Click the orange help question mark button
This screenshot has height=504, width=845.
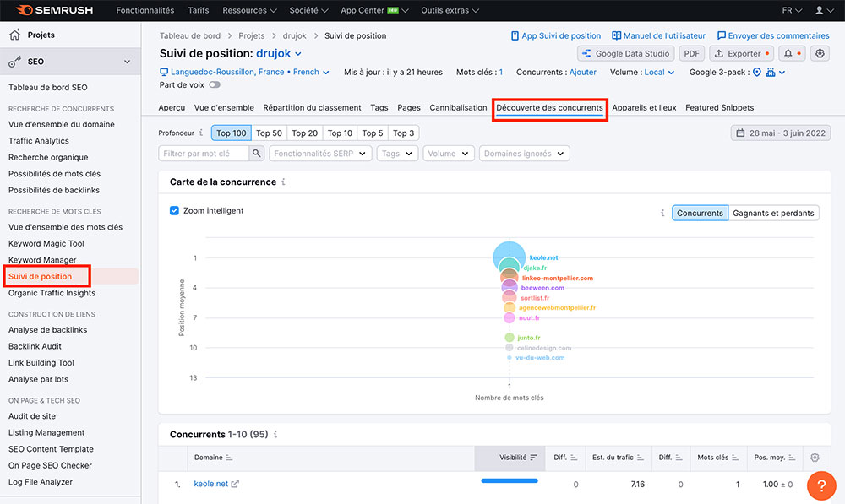coord(821,485)
